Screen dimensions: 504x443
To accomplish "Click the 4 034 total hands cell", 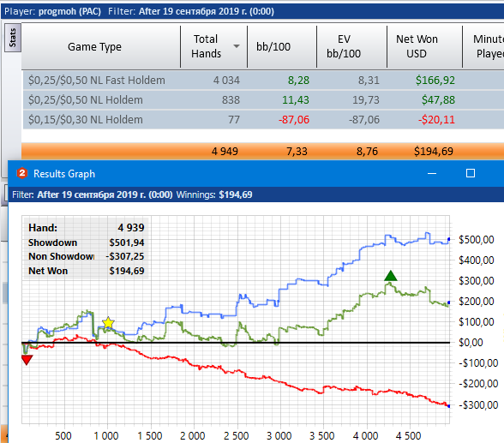I will [x=226, y=80].
